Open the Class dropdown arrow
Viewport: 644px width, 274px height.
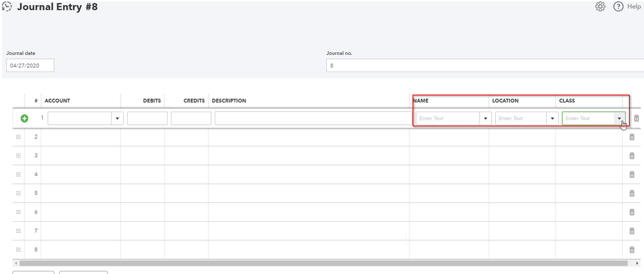coord(619,119)
